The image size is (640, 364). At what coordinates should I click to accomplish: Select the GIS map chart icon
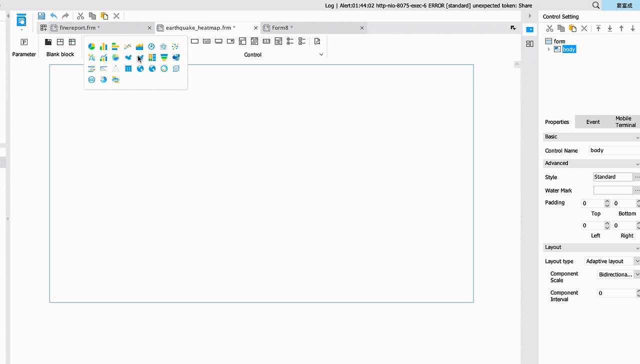tap(175, 57)
